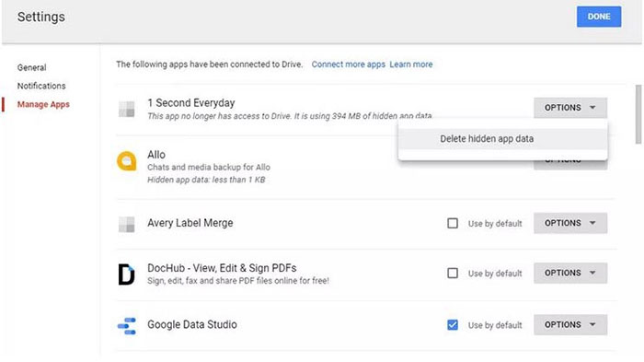Viewport: 644px width, 362px height.
Task: Follow the Connect more apps link
Action: pyautogui.click(x=349, y=64)
